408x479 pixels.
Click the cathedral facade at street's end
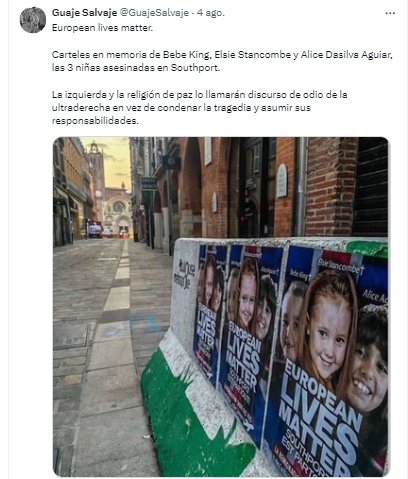pyautogui.click(x=116, y=211)
